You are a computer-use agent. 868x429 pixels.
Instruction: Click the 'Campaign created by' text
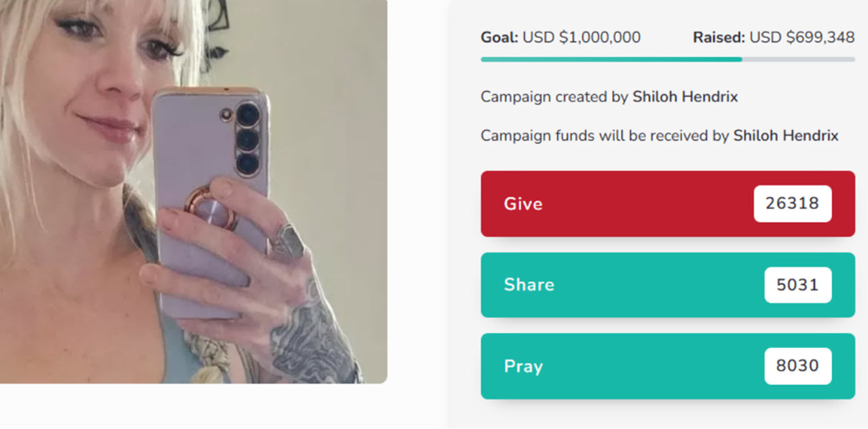click(555, 96)
